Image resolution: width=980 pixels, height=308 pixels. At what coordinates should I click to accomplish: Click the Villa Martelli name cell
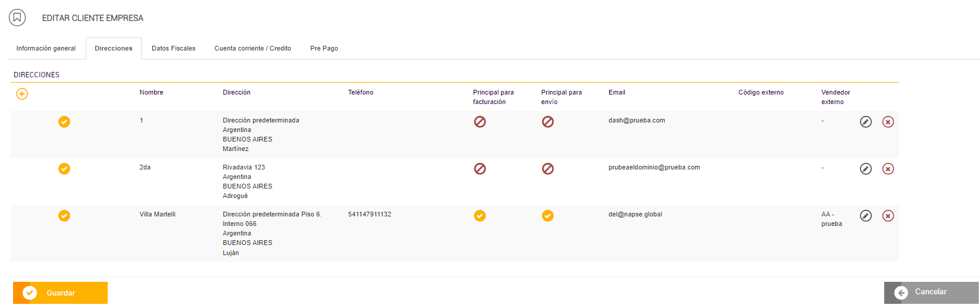pyautogui.click(x=157, y=214)
